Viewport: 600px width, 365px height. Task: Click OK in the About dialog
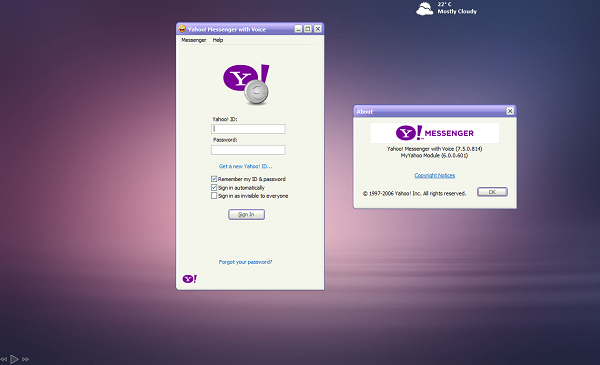point(492,192)
